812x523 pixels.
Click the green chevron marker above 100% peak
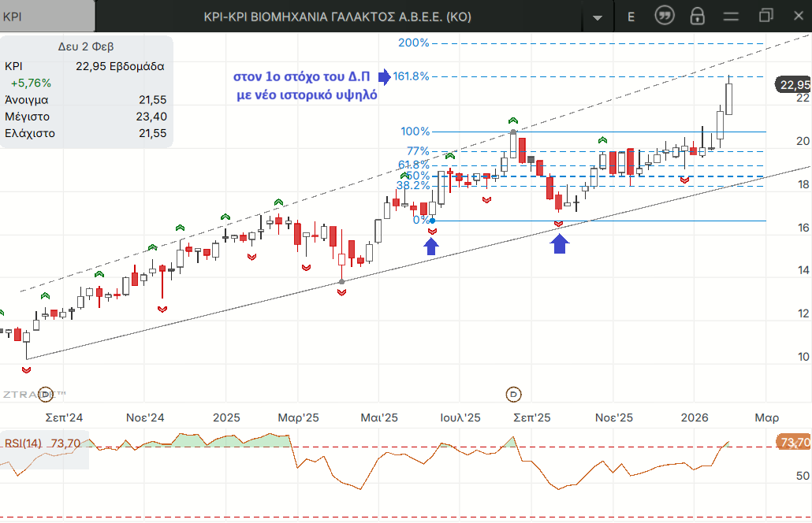(x=513, y=121)
